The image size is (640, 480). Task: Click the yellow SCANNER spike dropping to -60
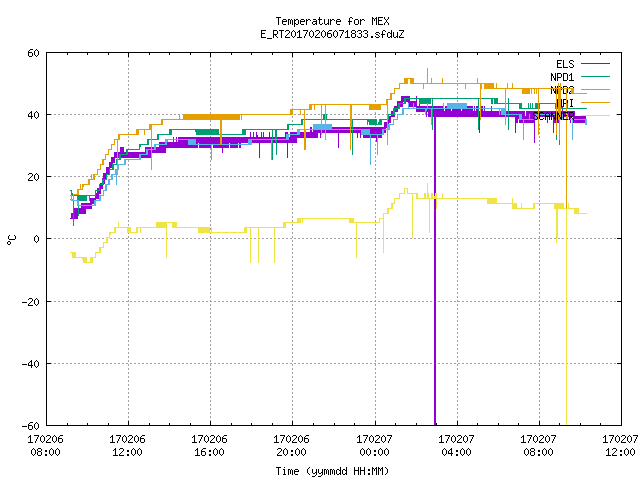[567, 318]
